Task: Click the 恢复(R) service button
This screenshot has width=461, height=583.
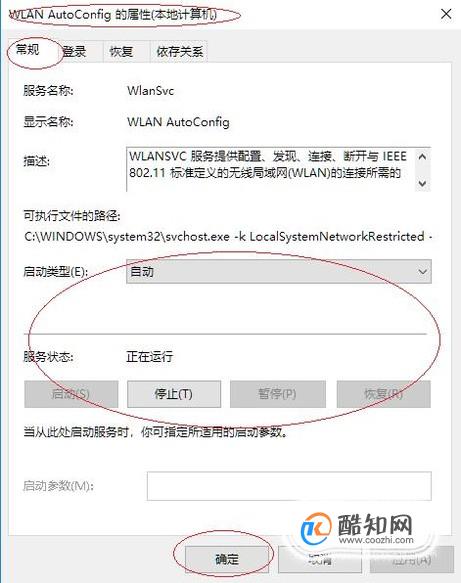Action: pos(384,394)
